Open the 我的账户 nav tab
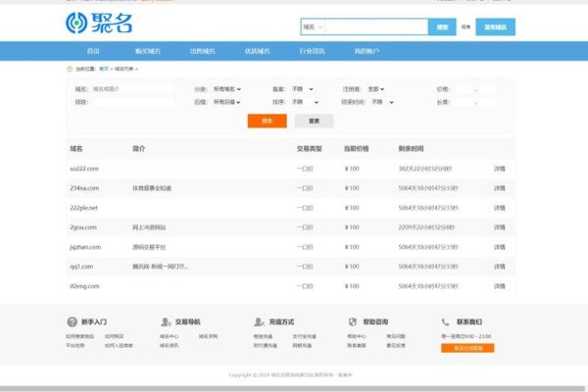Screen dimensions: 588x392 (367, 51)
